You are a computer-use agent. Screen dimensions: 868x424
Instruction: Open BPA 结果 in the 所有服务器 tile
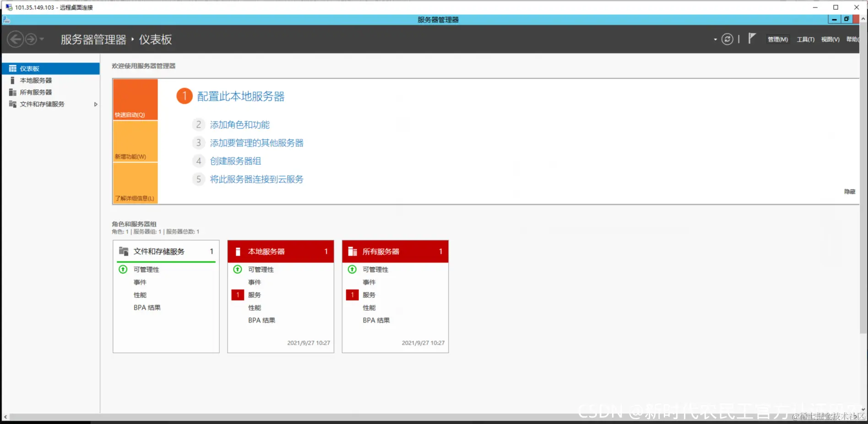point(376,321)
